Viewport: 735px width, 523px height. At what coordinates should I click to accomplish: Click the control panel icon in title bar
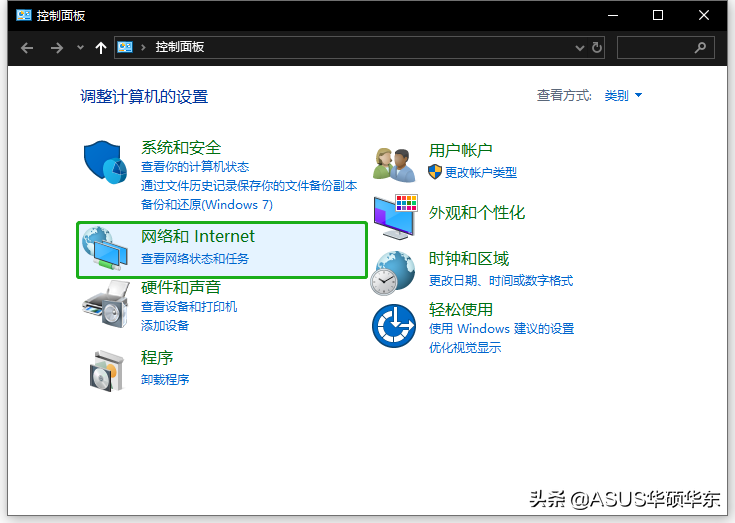(23, 15)
